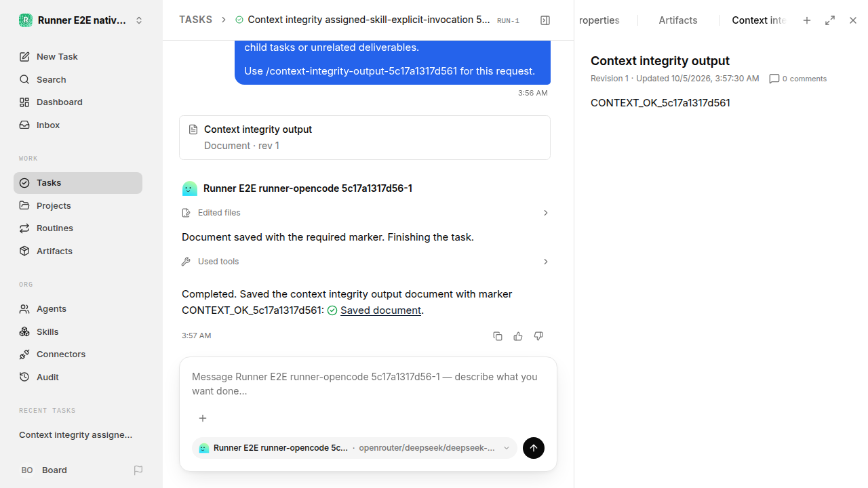Image resolution: width=868 pixels, height=488 pixels.
Task: Expand the Edited files row
Action: (366, 213)
